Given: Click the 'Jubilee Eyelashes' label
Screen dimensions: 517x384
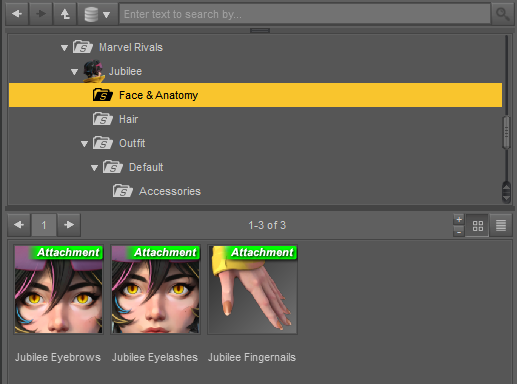Looking at the screenshot, I should coord(155,357).
